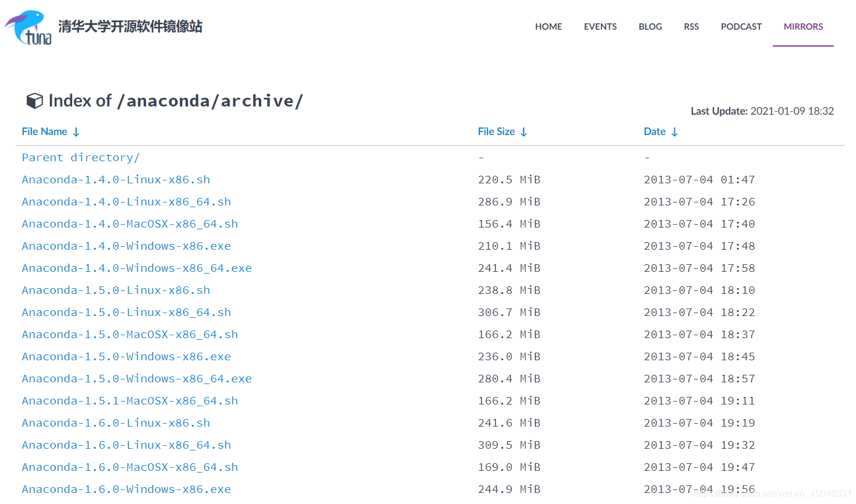Click the date 2013-07-04 17:40

click(699, 224)
